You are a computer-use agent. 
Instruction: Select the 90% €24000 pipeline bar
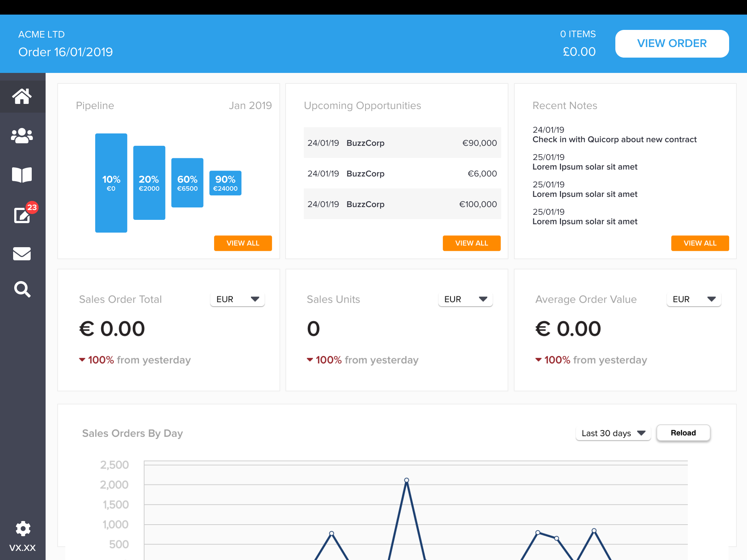(x=225, y=183)
